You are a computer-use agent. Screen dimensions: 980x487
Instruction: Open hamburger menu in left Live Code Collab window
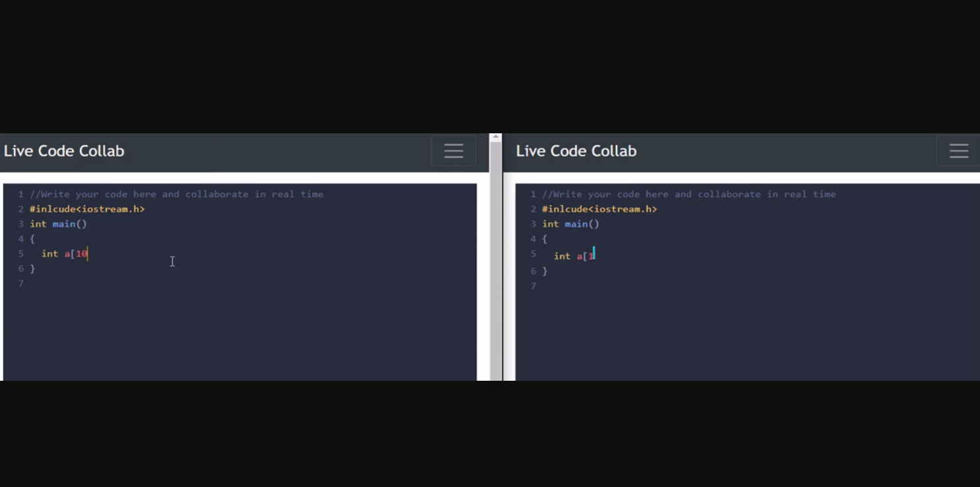click(454, 151)
